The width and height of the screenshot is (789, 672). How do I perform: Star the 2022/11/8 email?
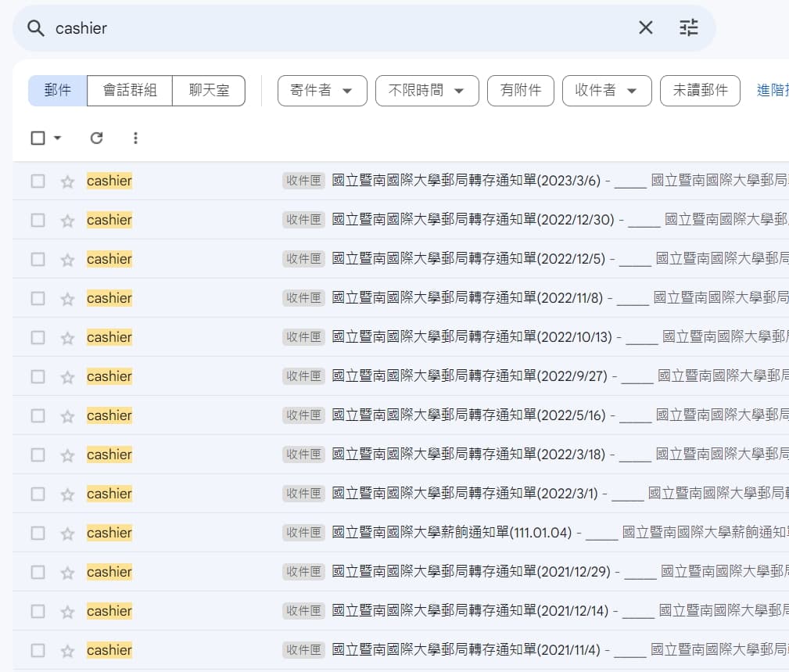tap(67, 299)
